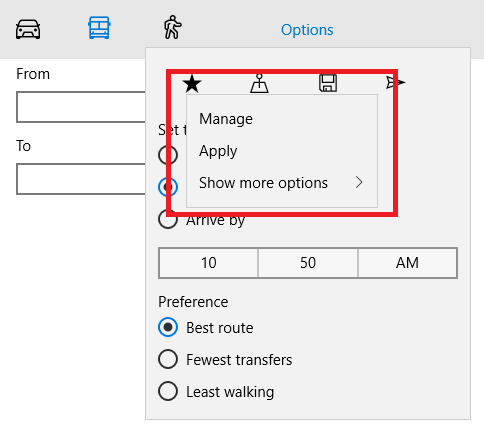Select the Best route radio button
This screenshot has height=433, width=484.
click(168, 327)
